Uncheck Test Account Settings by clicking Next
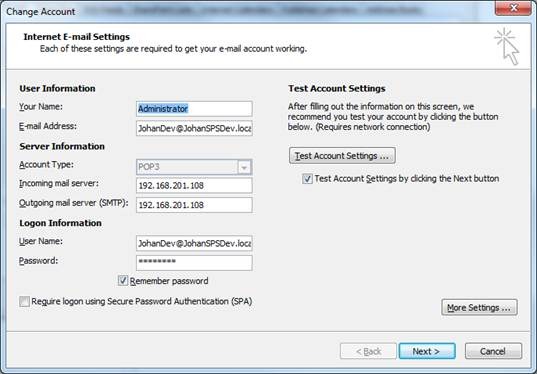This screenshot has width=537, height=374. 307,179
